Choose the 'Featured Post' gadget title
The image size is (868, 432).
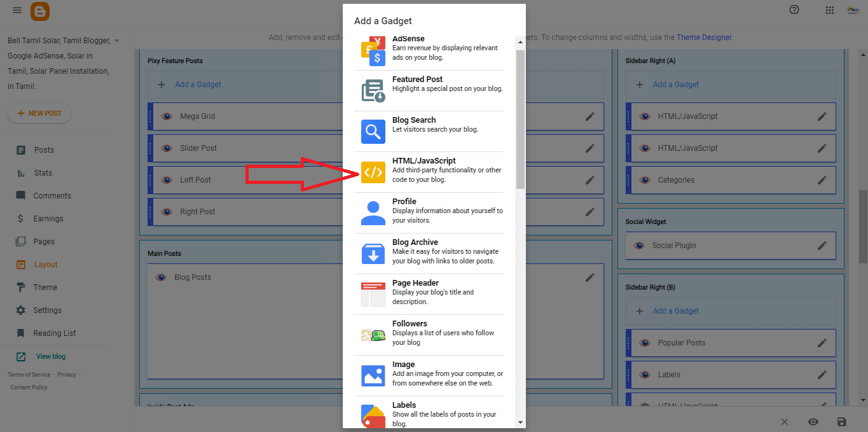pyautogui.click(x=417, y=80)
